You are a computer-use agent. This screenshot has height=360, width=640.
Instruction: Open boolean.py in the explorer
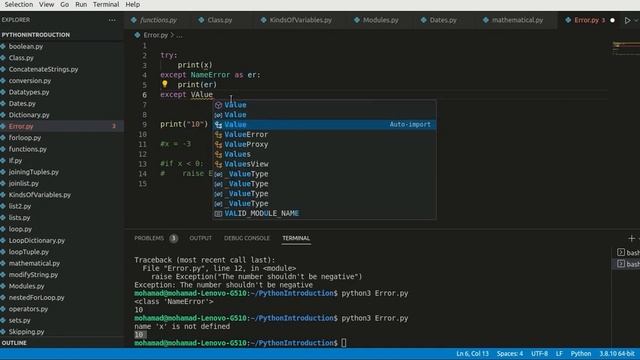[25, 47]
